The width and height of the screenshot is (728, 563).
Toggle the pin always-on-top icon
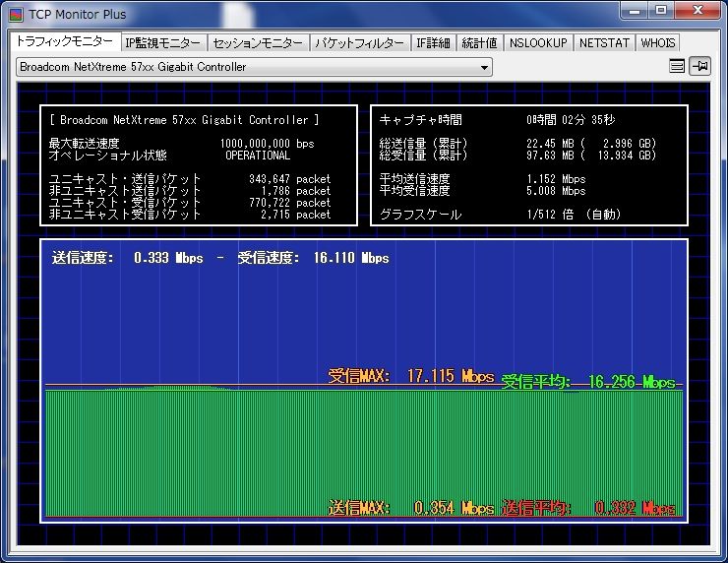[699, 66]
